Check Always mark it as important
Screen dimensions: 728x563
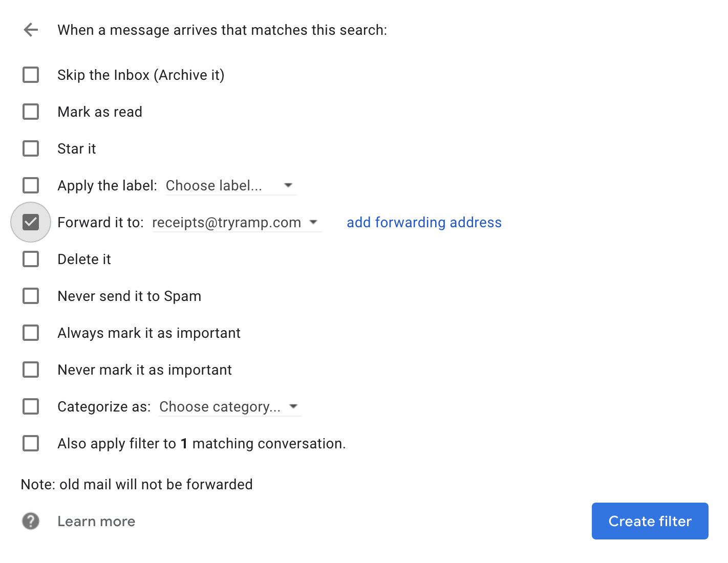pyautogui.click(x=31, y=333)
